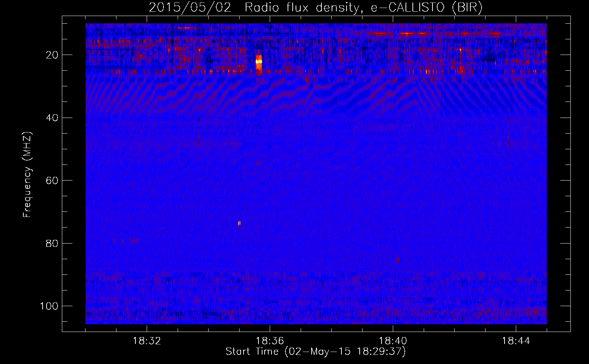
Task: Click the 18:40 time tick label
Action: [x=393, y=341]
